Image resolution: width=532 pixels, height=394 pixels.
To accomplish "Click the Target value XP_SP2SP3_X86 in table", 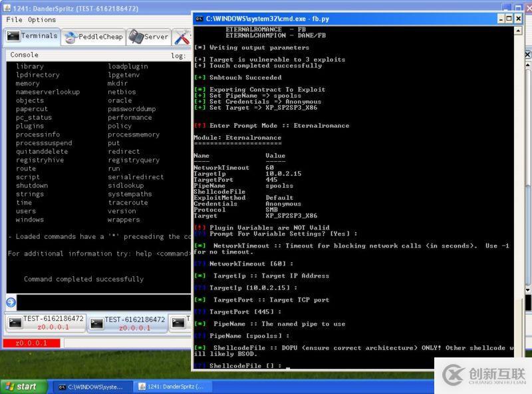I will click(291, 216).
